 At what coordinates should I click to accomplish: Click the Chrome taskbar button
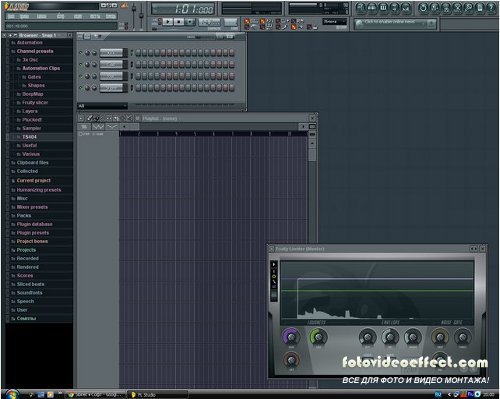96,395
